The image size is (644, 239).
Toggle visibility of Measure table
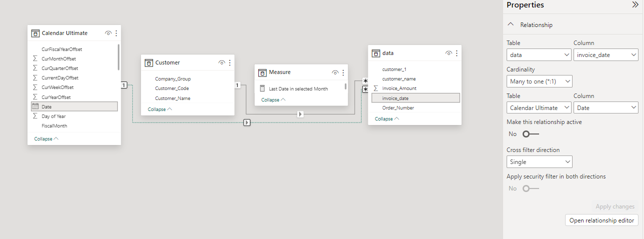point(335,72)
